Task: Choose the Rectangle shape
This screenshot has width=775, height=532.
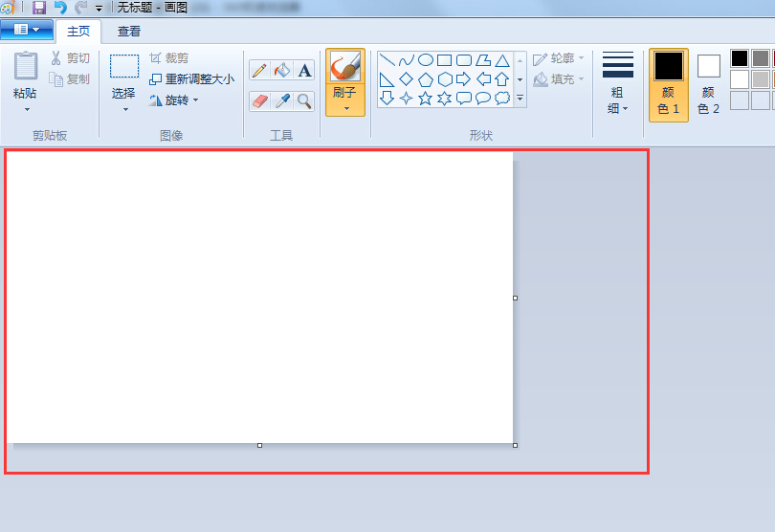Action: 444,60
